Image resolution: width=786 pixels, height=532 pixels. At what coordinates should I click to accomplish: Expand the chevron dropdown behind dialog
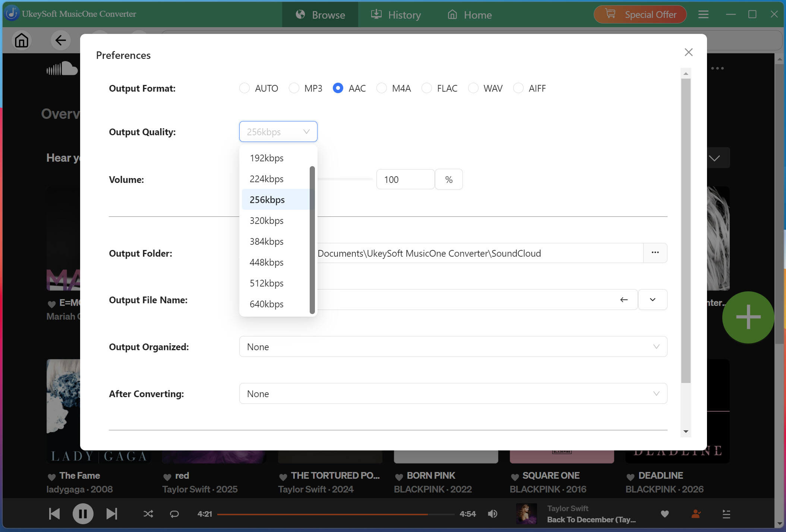click(x=714, y=158)
